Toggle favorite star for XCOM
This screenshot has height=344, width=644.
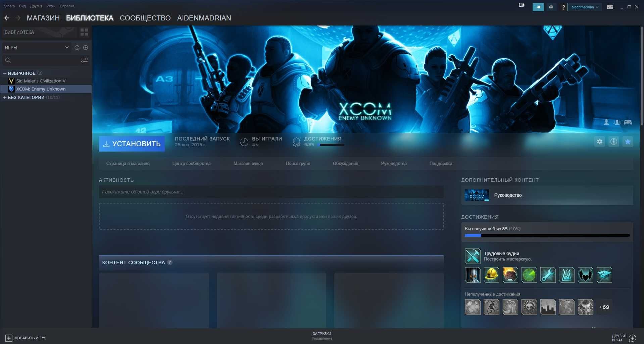pos(628,142)
